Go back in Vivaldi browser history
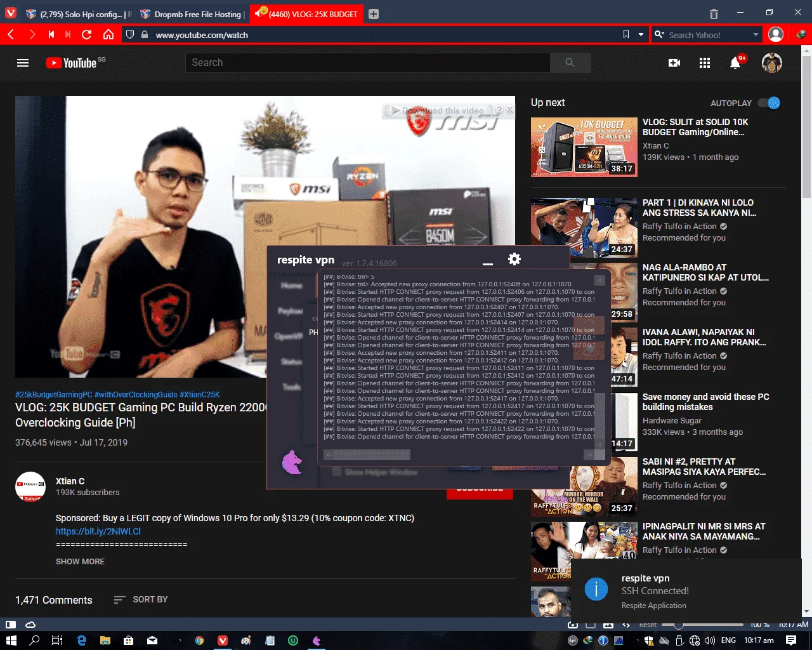This screenshot has height=650, width=812. (x=11, y=35)
